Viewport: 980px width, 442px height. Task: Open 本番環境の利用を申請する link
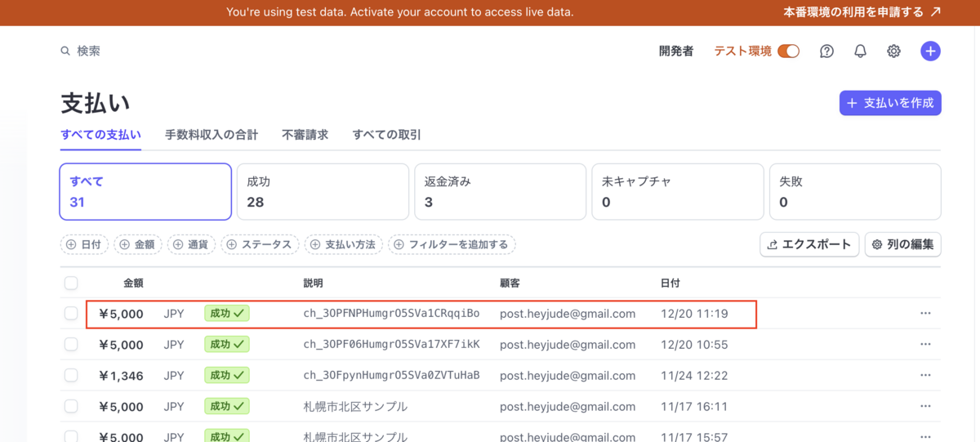coord(862,12)
